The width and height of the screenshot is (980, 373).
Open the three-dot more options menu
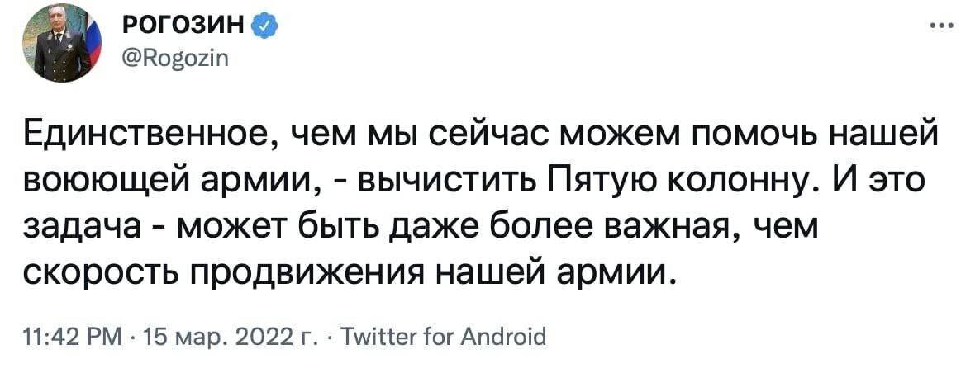pyautogui.click(x=940, y=24)
